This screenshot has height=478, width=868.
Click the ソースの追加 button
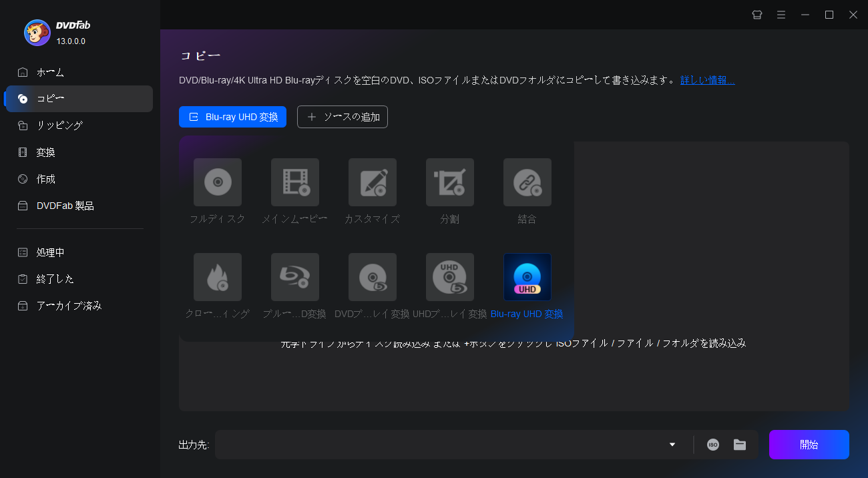(343, 117)
